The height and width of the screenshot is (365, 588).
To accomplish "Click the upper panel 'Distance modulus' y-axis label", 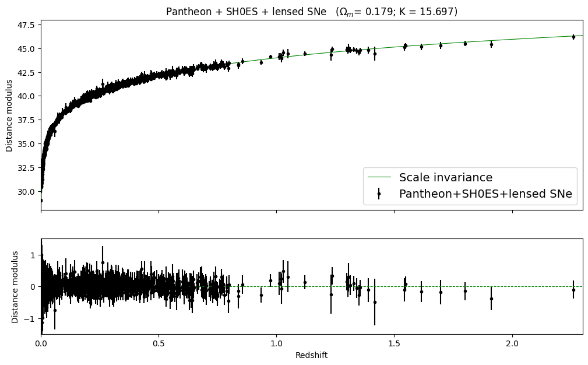I will [x=9, y=115].
